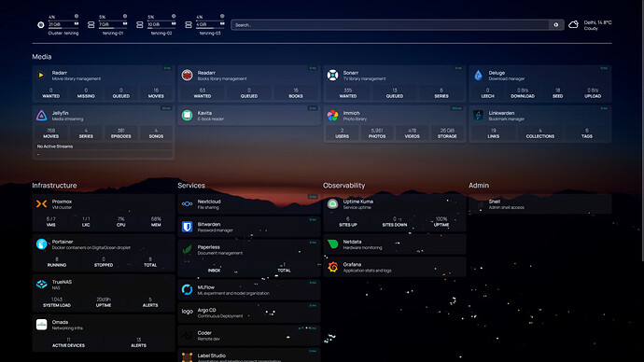Open Sonarr TV library icon

point(332,76)
